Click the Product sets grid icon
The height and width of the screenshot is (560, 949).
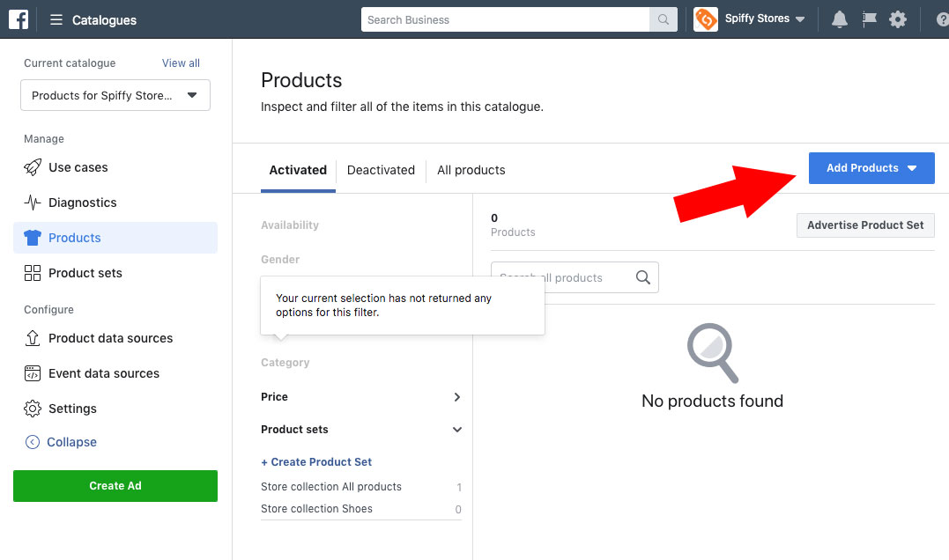tap(33, 273)
